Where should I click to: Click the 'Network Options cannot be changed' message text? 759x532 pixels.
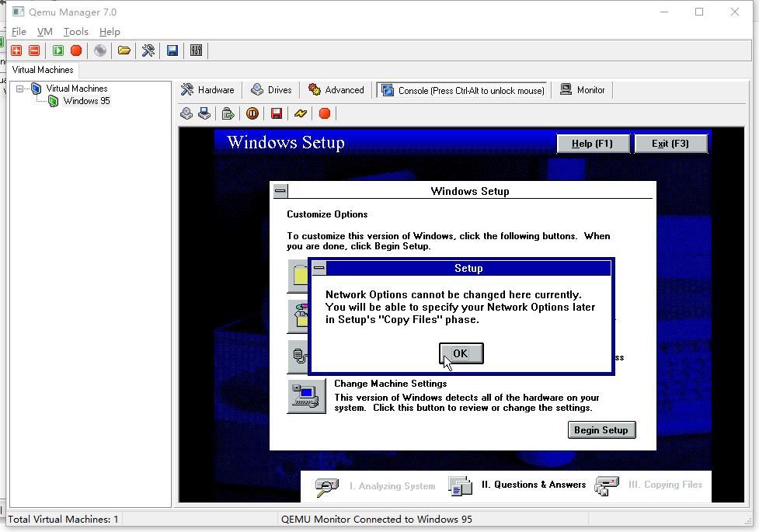click(x=460, y=307)
